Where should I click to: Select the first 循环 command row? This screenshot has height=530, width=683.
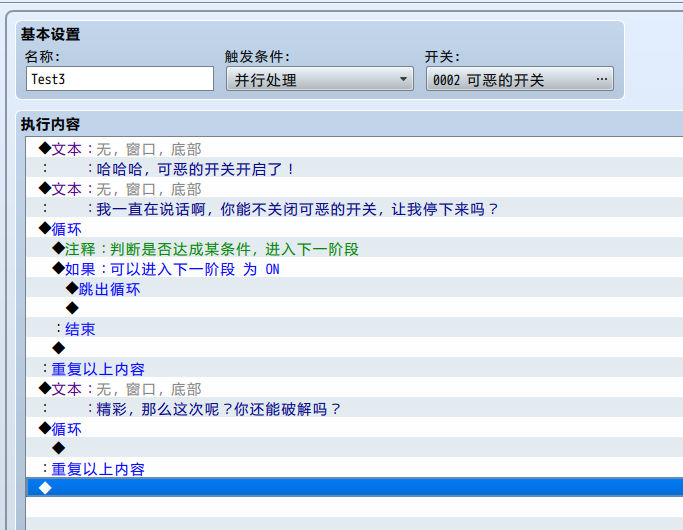click(355, 227)
